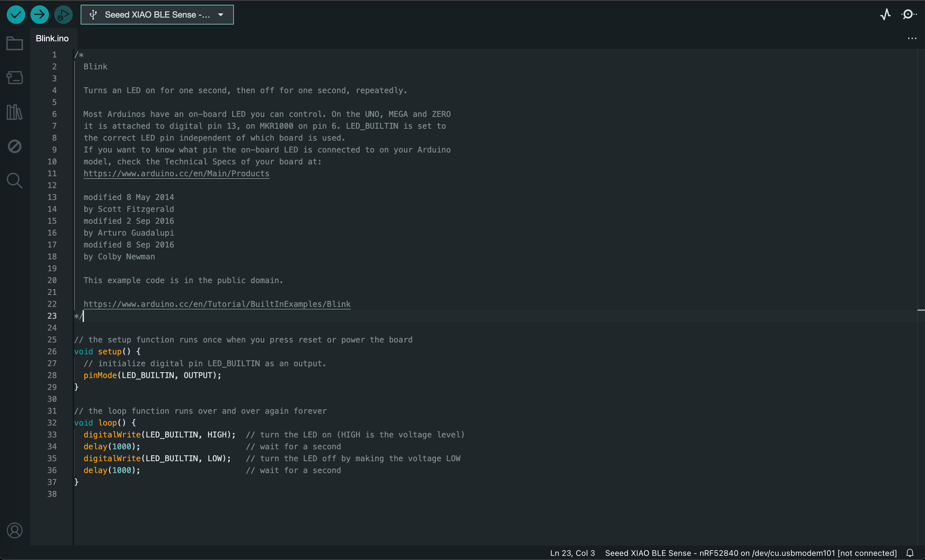Screen dimensions: 925x560
Task: Open the Debug panel in the sidebar
Action: click(15, 146)
